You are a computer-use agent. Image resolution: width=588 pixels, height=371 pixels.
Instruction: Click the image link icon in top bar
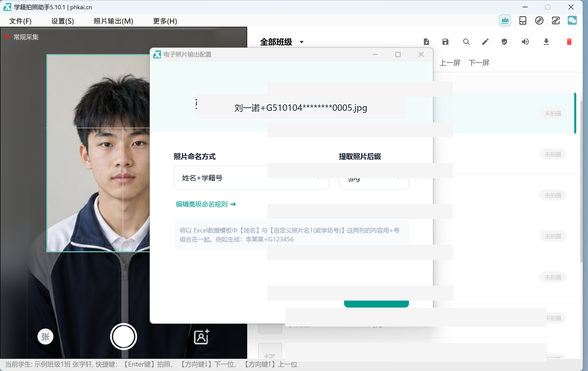[556, 20]
